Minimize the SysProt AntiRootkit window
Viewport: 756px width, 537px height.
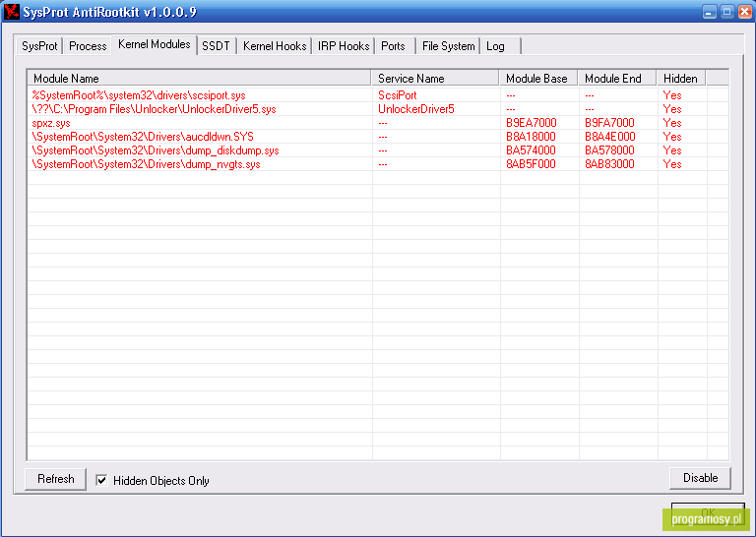click(x=709, y=12)
